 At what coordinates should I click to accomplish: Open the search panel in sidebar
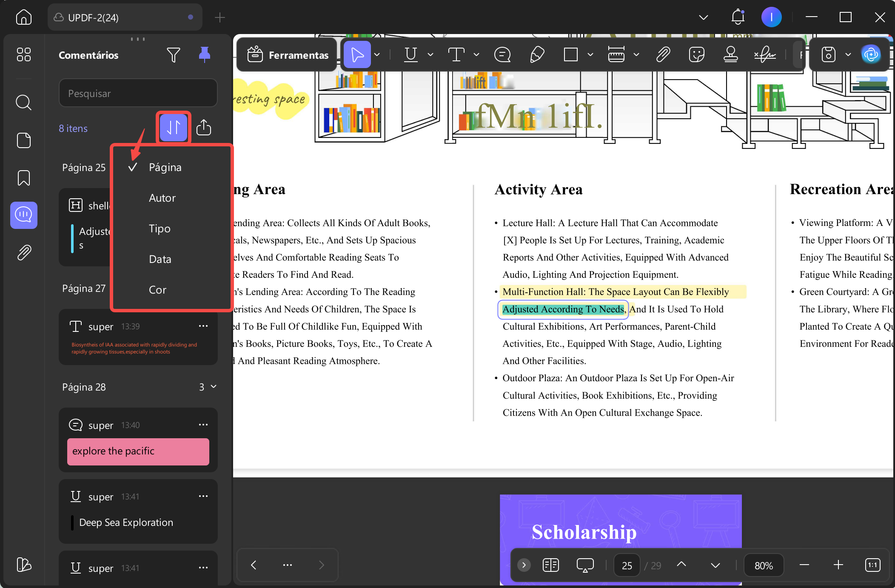24,103
